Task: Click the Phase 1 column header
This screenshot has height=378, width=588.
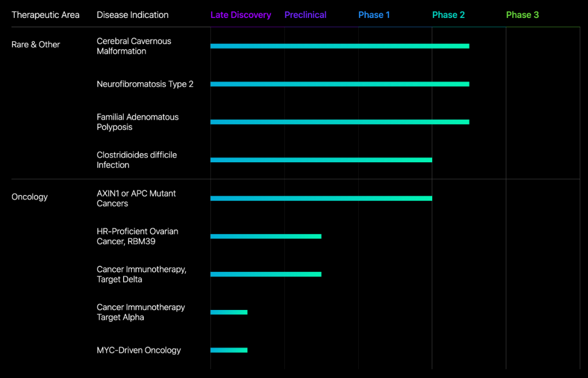Action: point(374,15)
